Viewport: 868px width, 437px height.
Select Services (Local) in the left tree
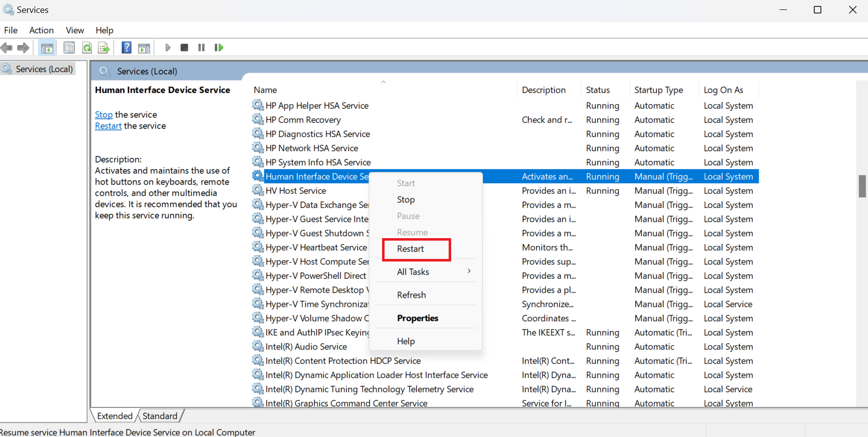click(44, 69)
